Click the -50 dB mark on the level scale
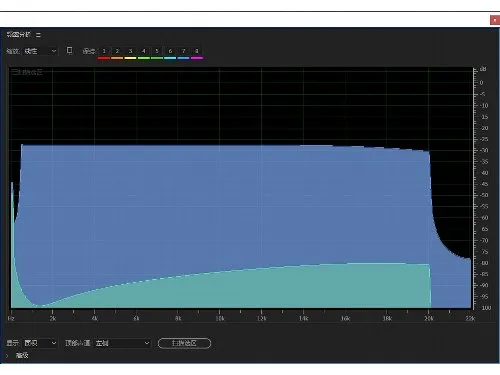500x375 pixels. click(x=483, y=195)
